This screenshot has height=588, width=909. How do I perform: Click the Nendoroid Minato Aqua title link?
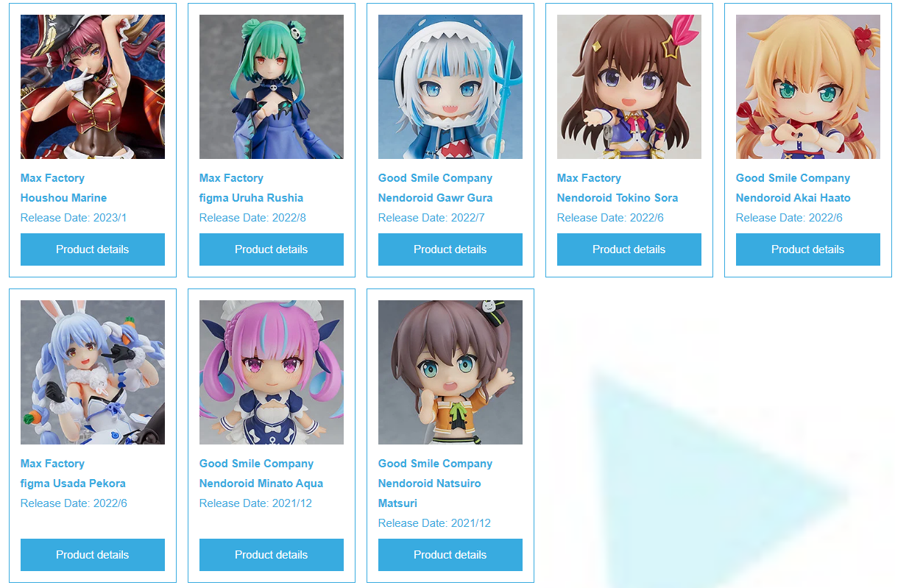[261, 483]
